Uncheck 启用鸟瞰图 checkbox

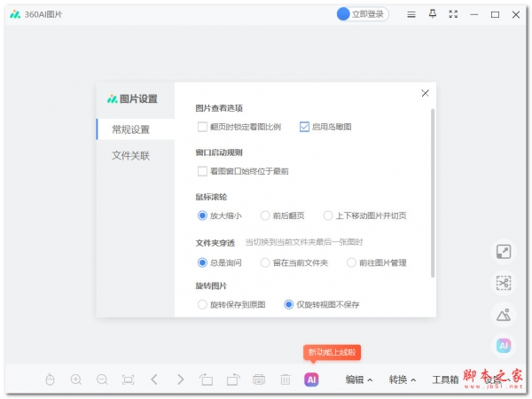click(304, 127)
